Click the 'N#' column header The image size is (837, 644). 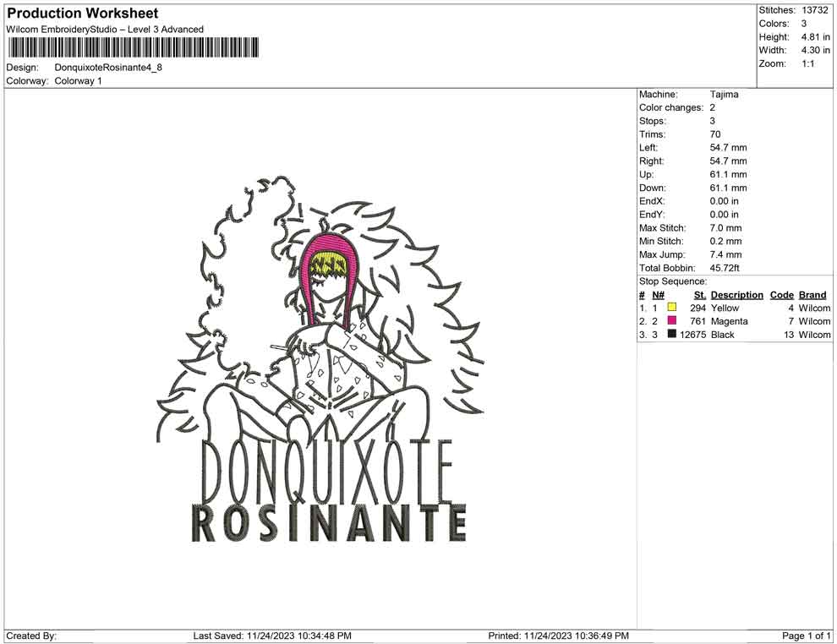[x=658, y=294]
